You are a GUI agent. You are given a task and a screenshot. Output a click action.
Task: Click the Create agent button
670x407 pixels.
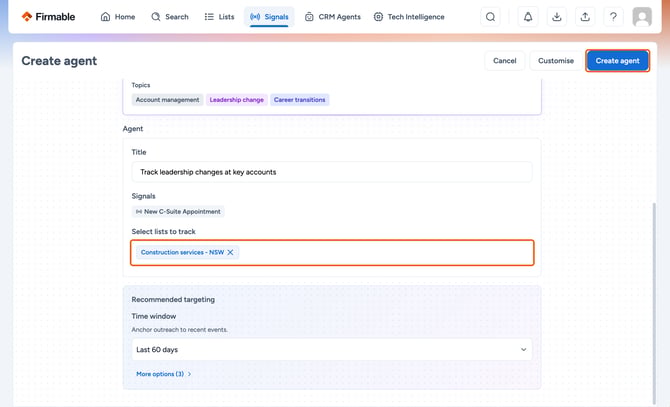[x=617, y=61]
